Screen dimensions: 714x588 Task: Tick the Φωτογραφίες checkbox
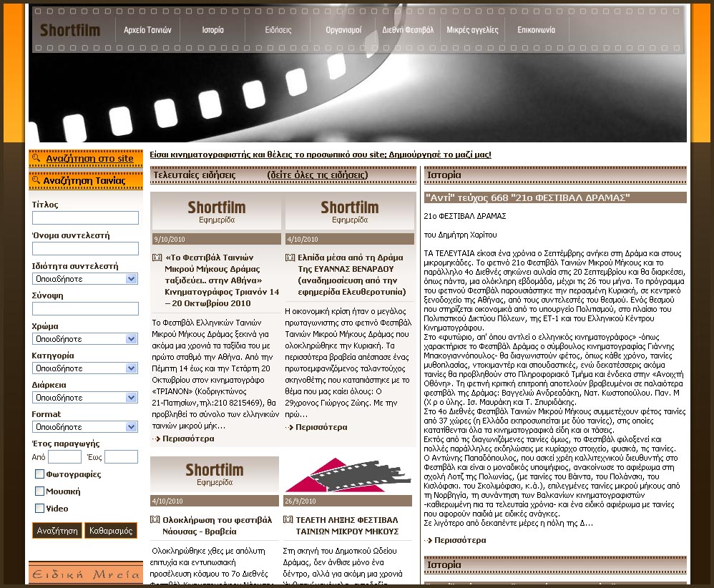coord(39,474)
